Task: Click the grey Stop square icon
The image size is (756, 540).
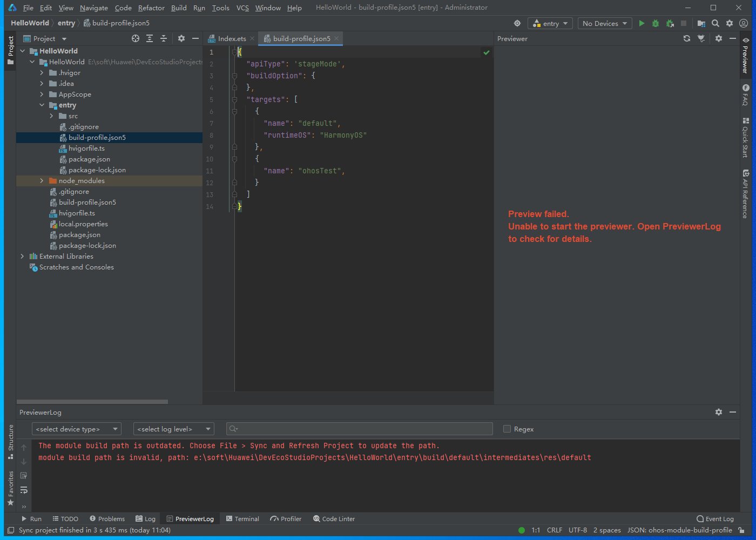Action: 684,23
